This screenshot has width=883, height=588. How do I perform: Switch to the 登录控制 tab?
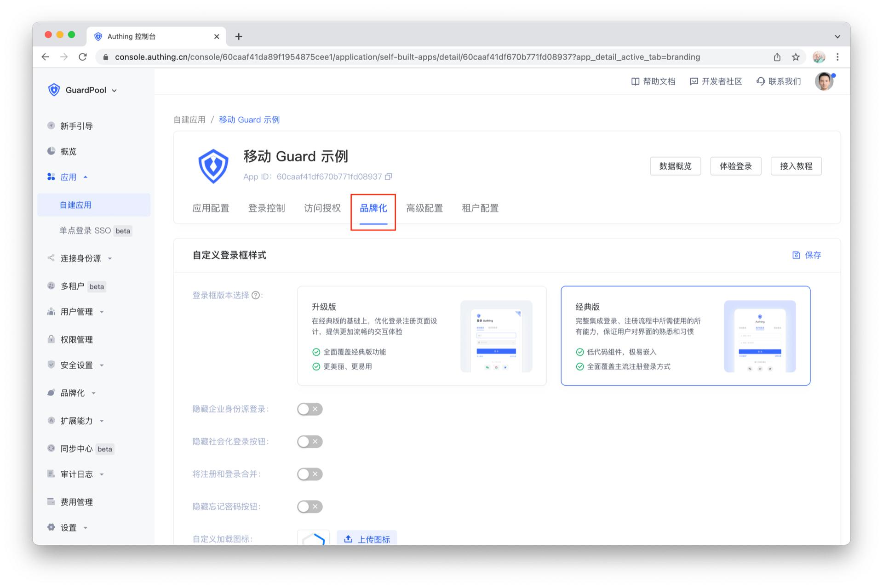point(266,208)
